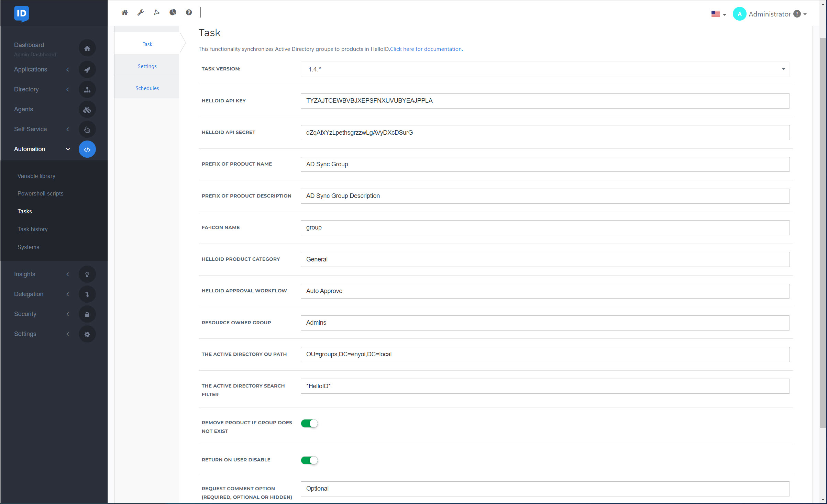This screenshot has width=827, height=504.
Task: Click the Insights lightbulb icon
Action: [87, 275]
